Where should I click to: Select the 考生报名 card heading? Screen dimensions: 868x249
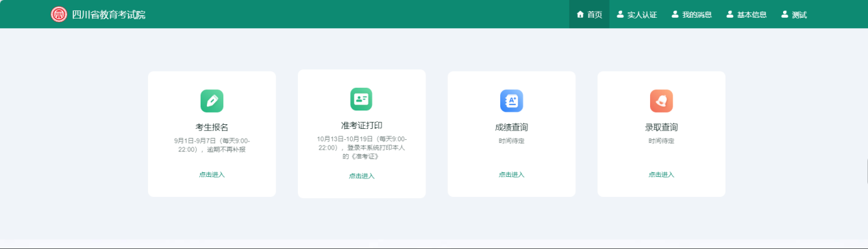212,127
